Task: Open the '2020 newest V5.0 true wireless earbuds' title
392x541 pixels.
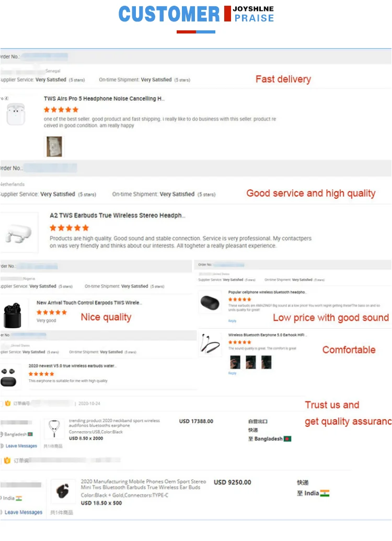Action: [73, 366]
